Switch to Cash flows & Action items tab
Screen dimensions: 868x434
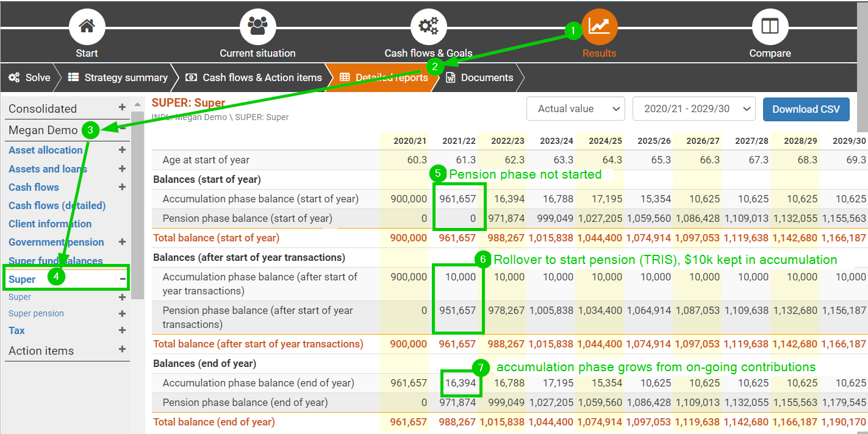click(x=254, y=77)
